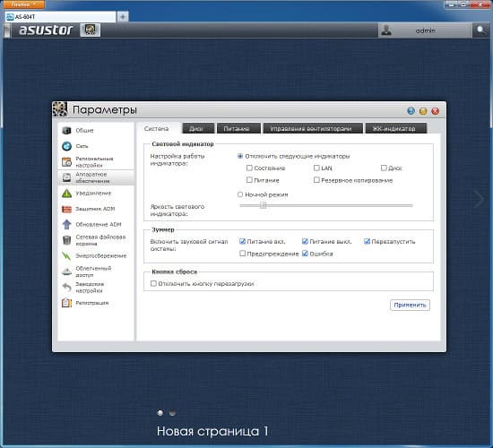
Task: Click the Применить button
Action: coord(410,305)
